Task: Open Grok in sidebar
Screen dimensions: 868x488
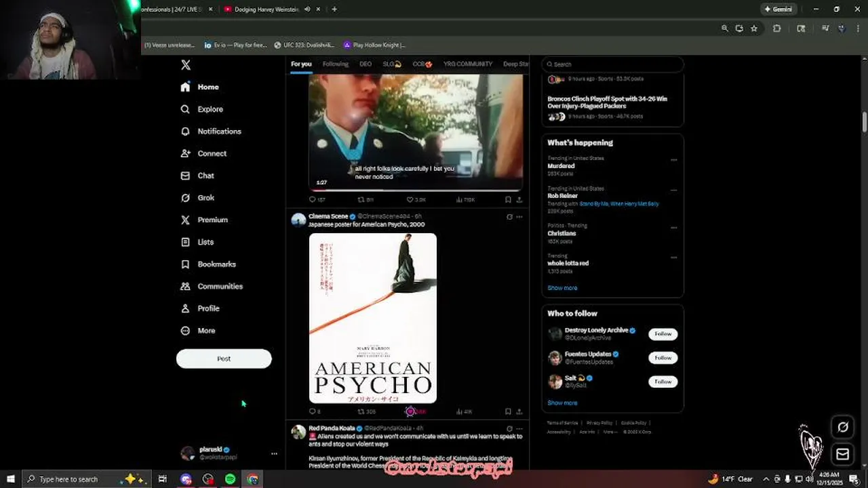Action: tap(197, 198)
